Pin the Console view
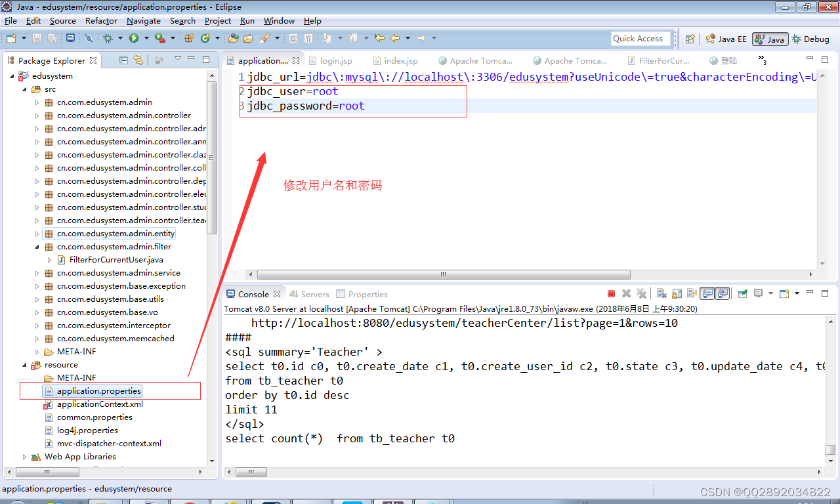840x504 pixels. pyautogui.click(x=742, y=293)
